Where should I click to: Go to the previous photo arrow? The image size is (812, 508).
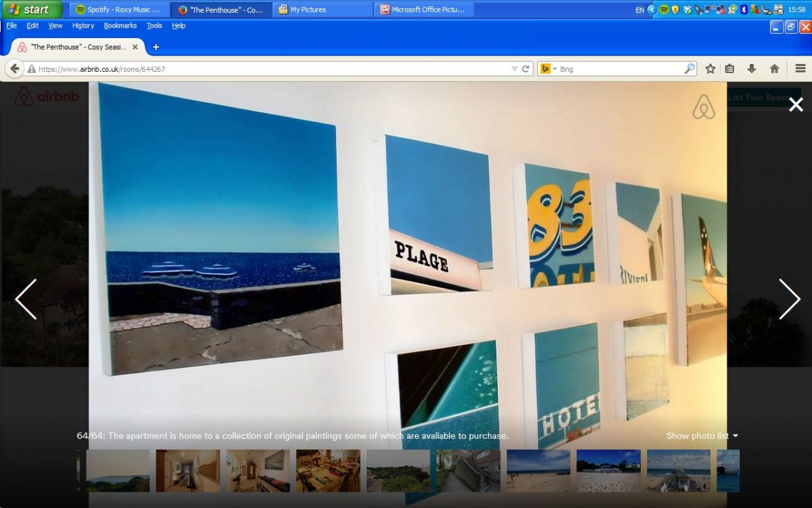point(26,299)
